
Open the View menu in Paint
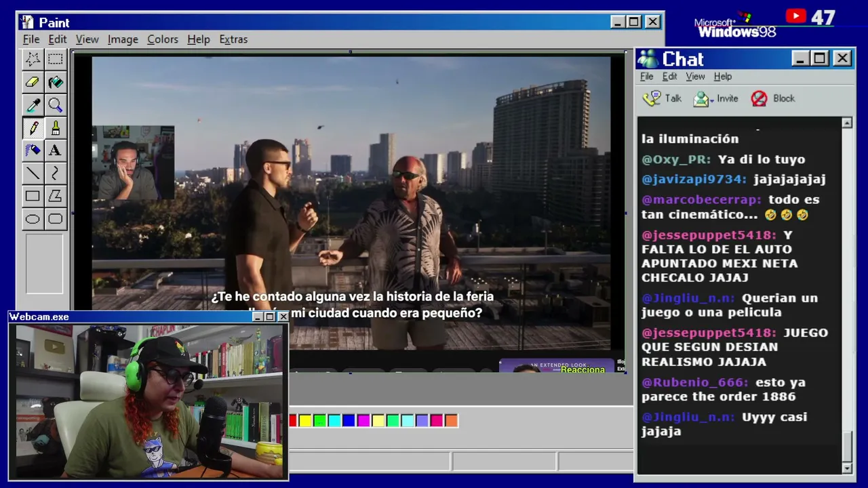pyautogui.click(x=87, y=39)
